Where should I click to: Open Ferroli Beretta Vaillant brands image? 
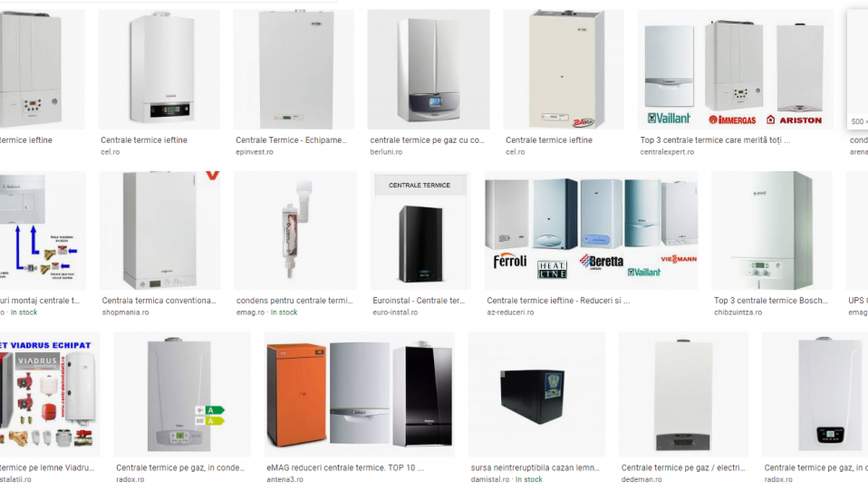point(591,231)
